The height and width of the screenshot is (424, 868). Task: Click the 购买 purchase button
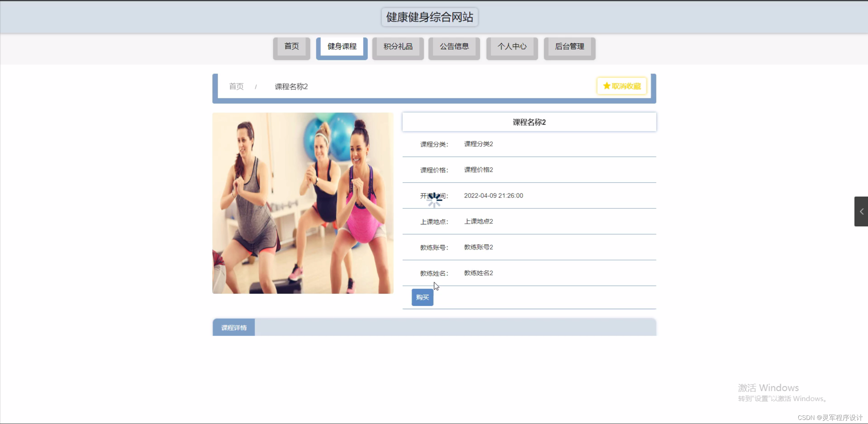[x=422, y=297]
